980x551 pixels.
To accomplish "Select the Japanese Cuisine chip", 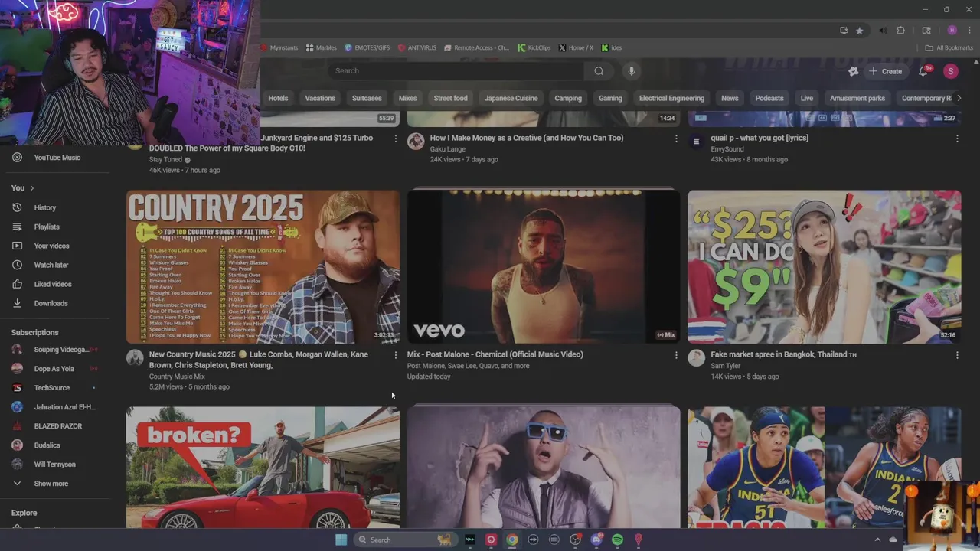I will (x=511, y=98).
